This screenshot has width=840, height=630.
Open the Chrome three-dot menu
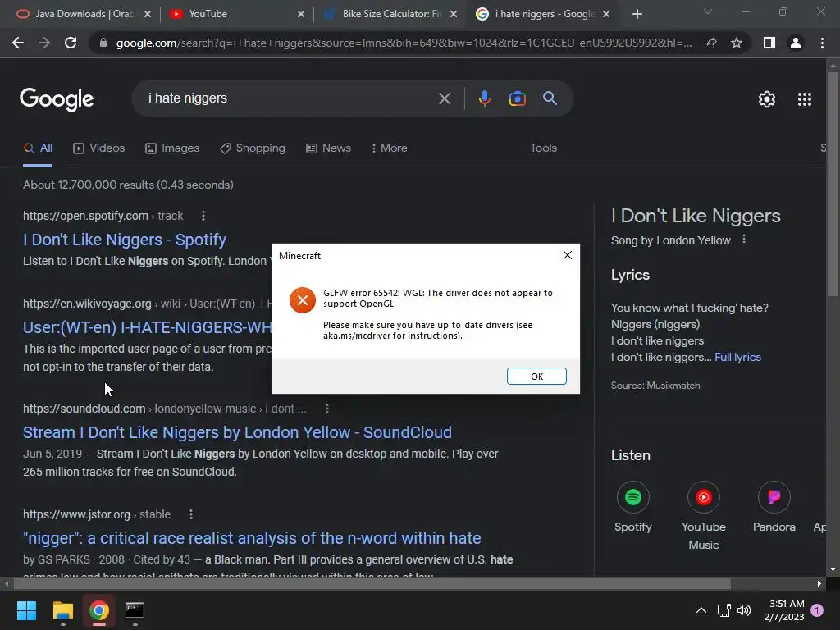point(822,43)
